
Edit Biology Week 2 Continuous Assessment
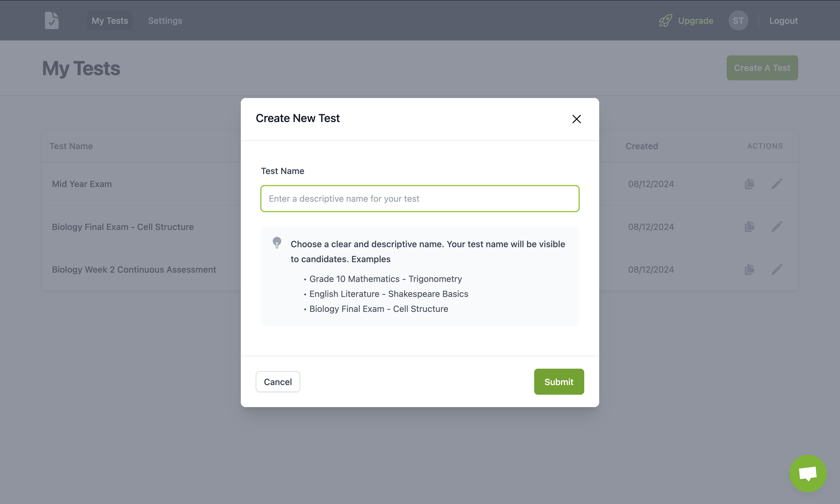776,269
